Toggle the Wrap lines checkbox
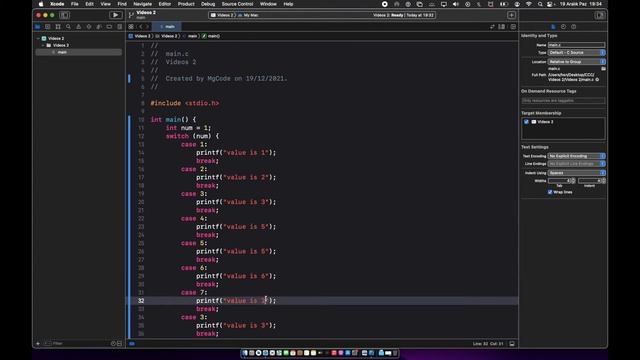The image size is (640, 360). (x=550, y=192)
